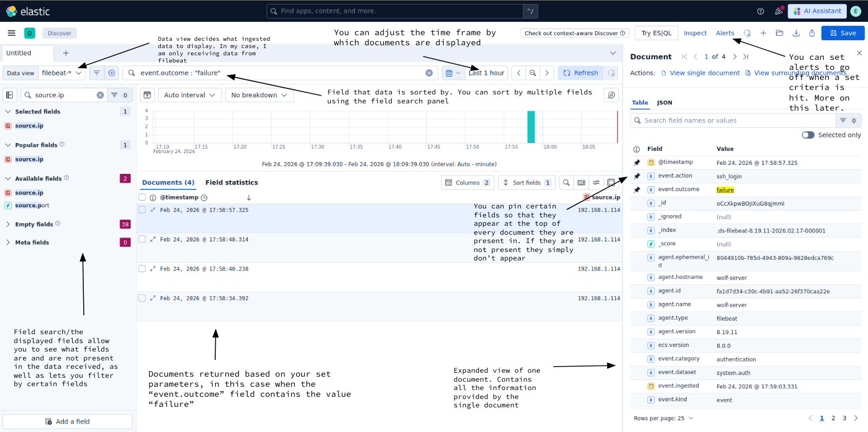The width and height of the screenshot is (868, 432).
Task: Check the select all documents checkbox
Action: [142, 197]
